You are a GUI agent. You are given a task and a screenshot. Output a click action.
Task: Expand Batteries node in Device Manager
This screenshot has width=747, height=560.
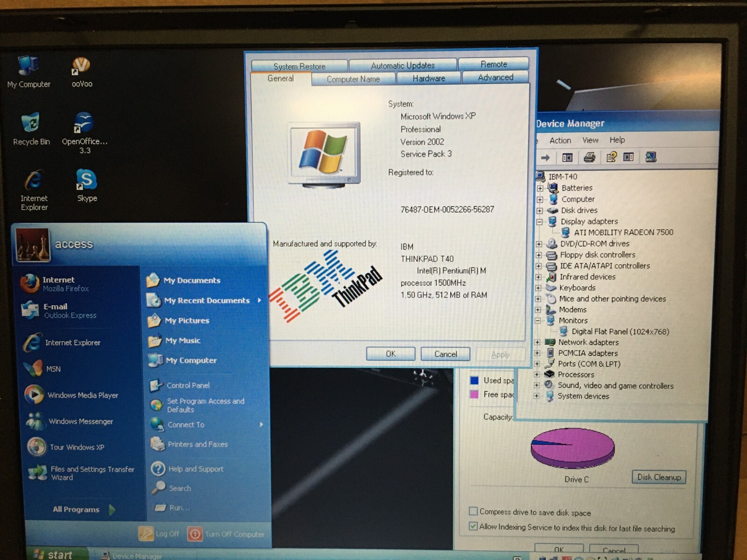(x=540, y=188)
